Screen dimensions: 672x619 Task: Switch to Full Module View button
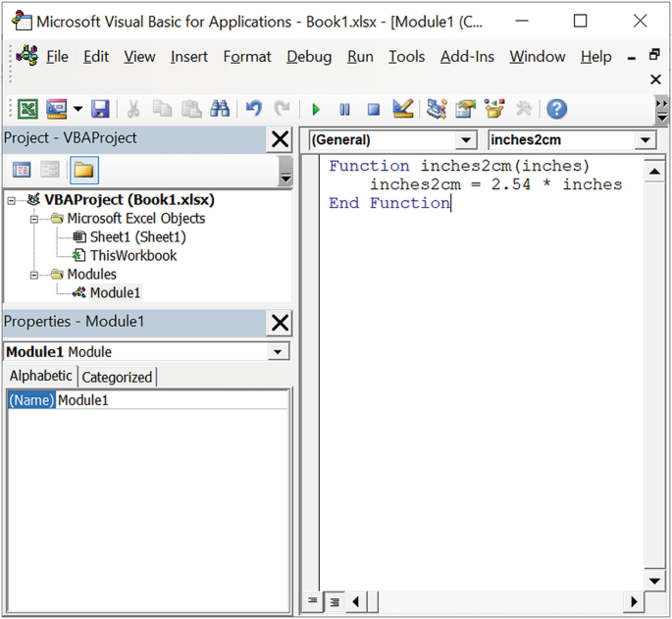tap(335, 601)
